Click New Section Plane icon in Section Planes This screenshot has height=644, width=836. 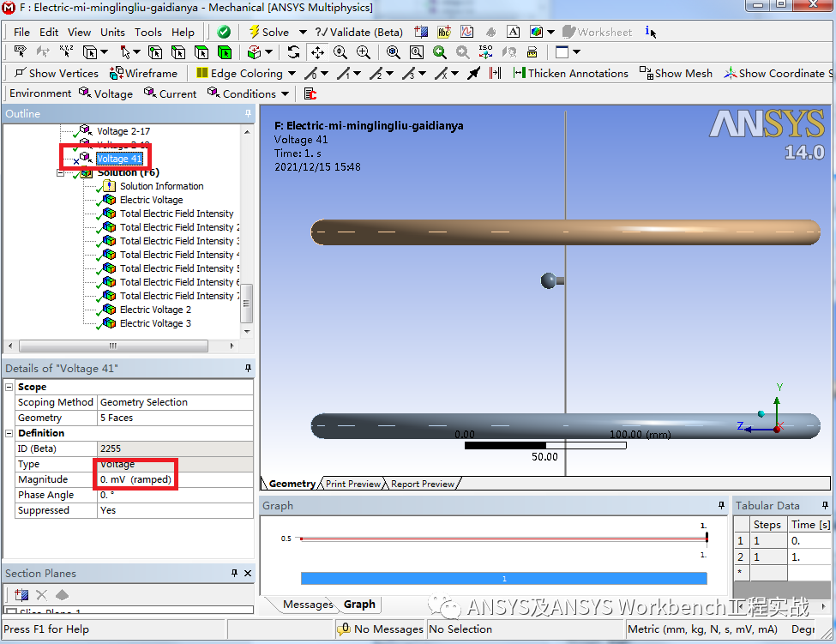21,595
